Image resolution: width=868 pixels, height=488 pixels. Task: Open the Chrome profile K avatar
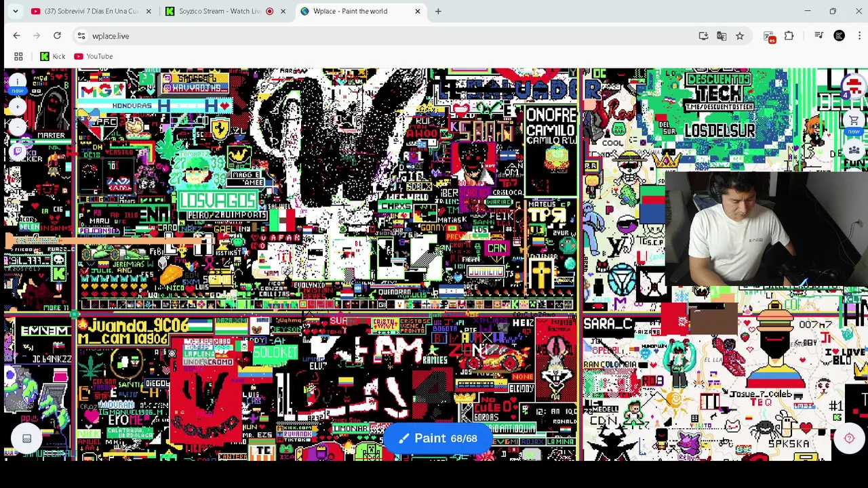tap(839, 36)
